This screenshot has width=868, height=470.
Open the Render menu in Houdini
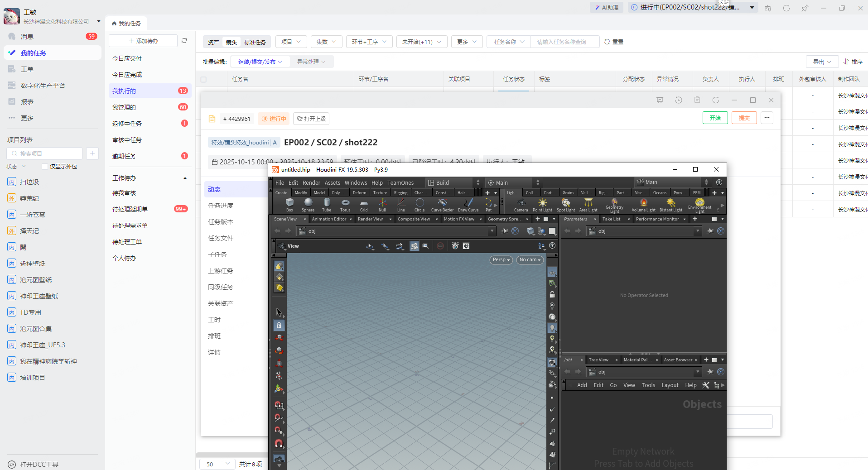(x=311, y=183)
